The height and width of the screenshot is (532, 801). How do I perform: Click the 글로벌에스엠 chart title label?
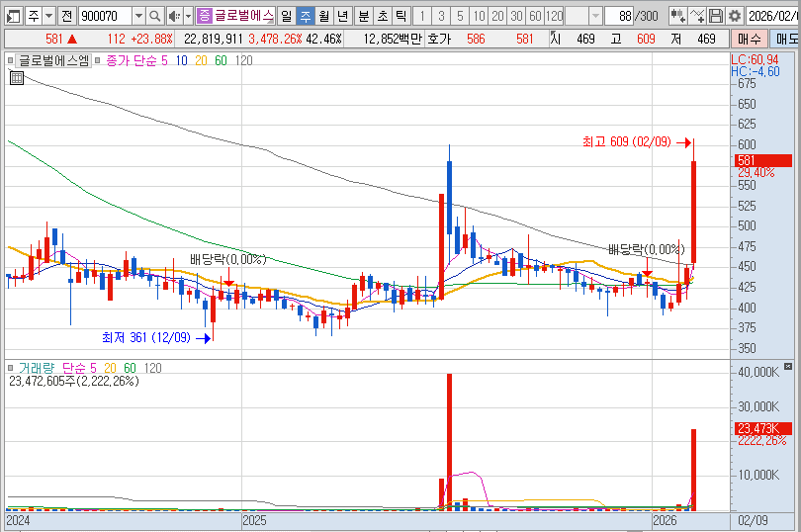click(x=53, y=61)
